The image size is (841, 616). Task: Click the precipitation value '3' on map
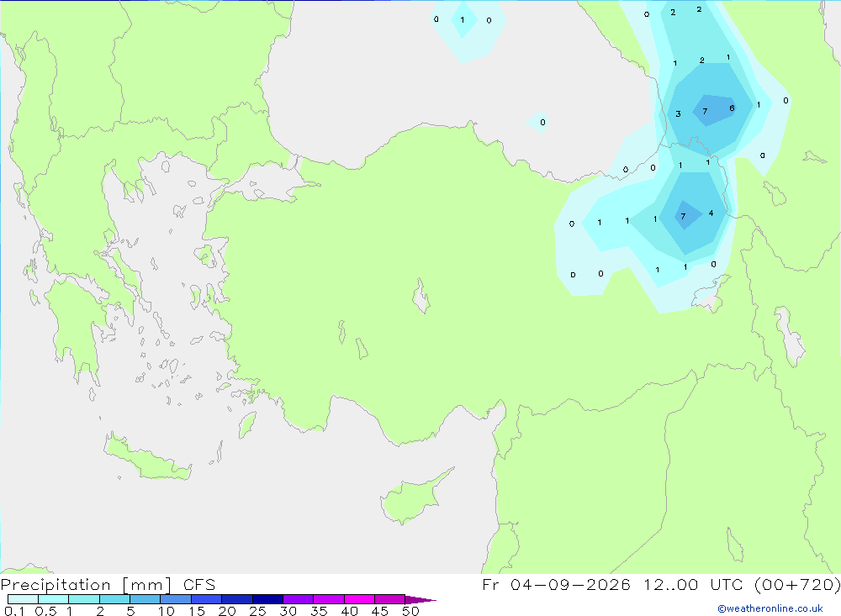coord(678,113)
